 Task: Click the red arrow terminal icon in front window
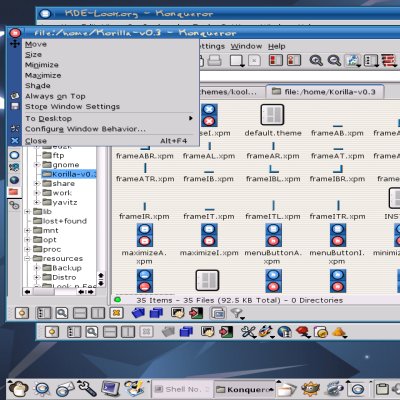tap(196, 313)
